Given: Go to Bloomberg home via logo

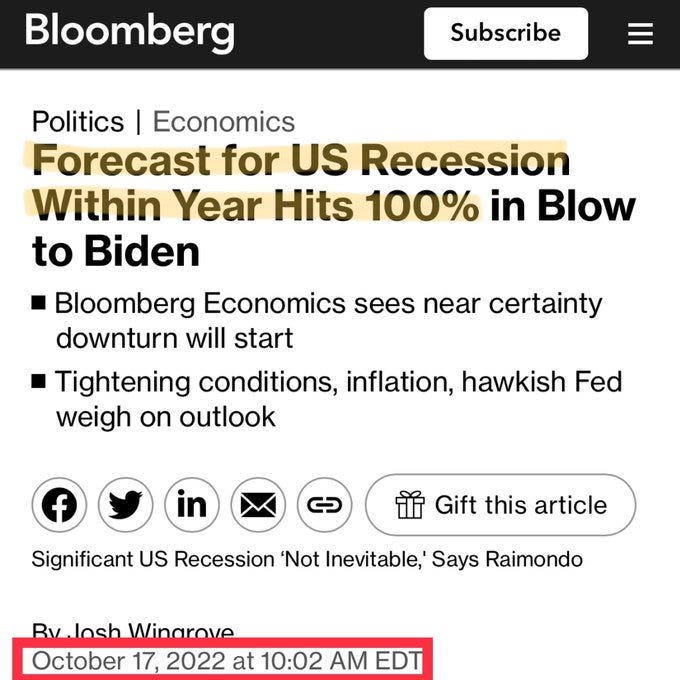Looking at the screenshot, I should point(130,31).
